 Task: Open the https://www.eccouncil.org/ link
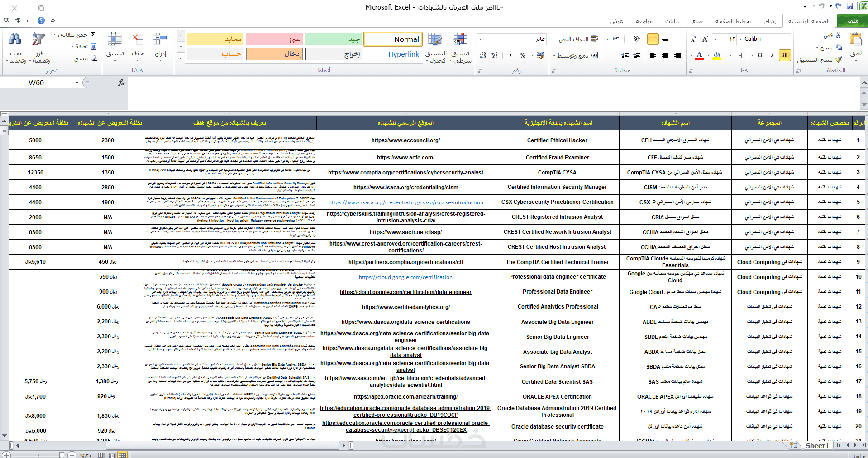[x=405, y=140]
